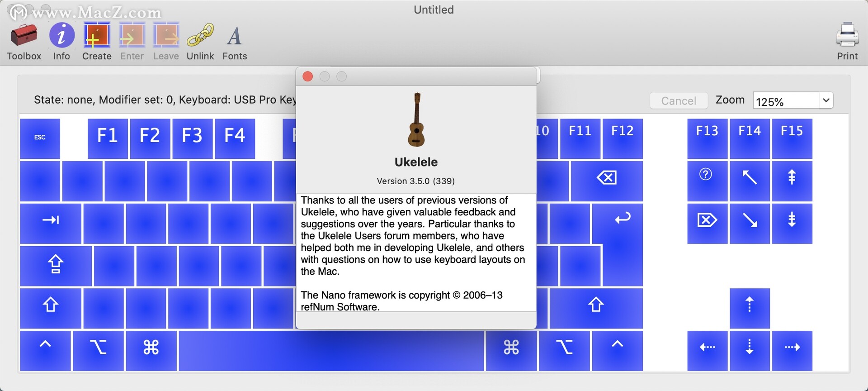
Task: Select the F13 key
Action: coord(708,138)
